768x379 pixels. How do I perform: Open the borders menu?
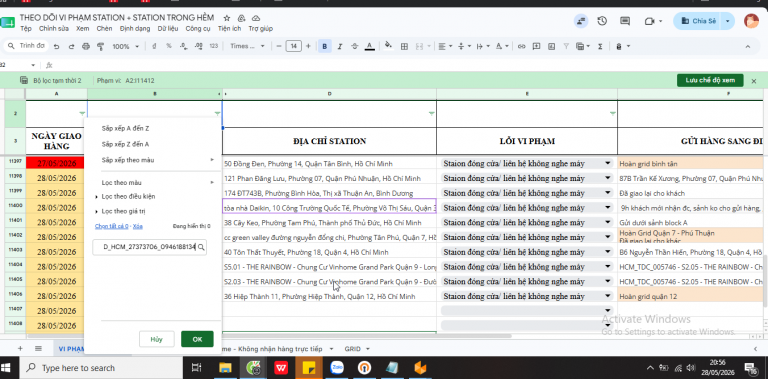coord(404,47)
